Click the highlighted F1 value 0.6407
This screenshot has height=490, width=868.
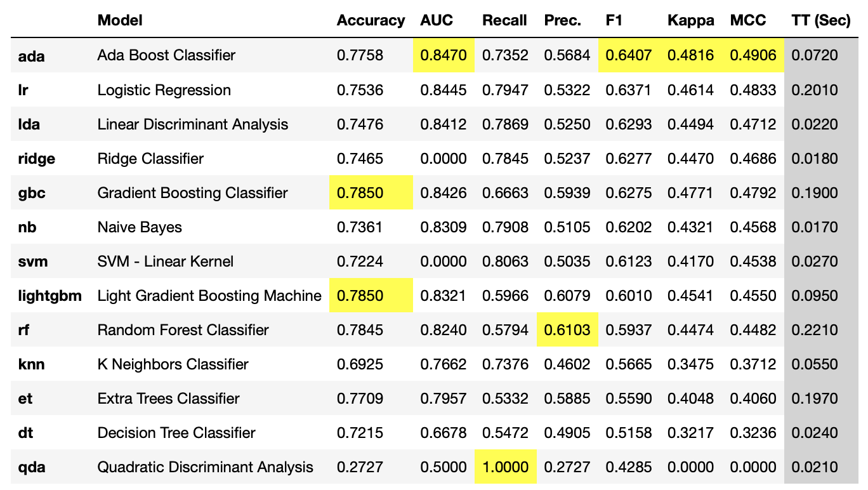629,55
